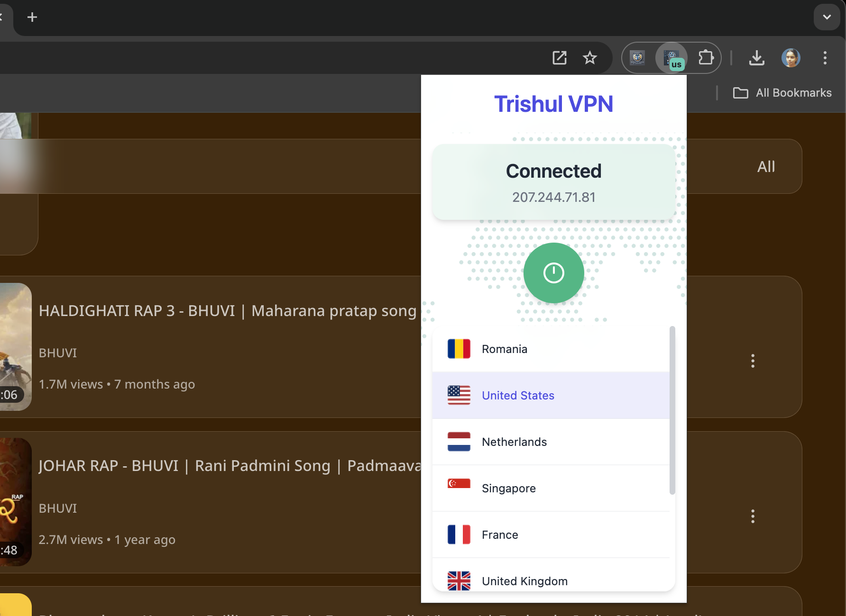Open the Extensions puzzle-piece menu

706,58
